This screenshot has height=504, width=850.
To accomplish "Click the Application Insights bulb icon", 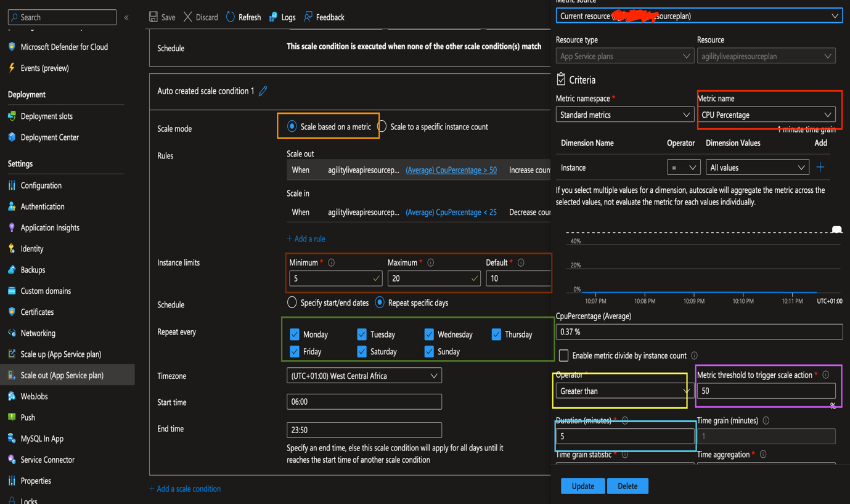I will click(12, 227).
